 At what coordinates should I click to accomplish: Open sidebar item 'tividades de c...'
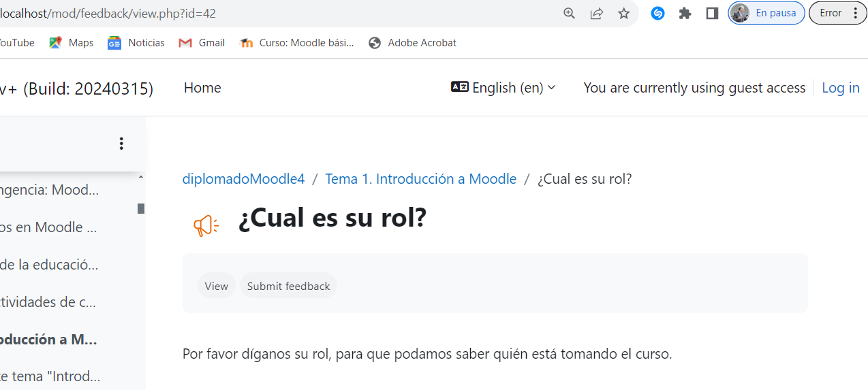pyautogui.click(x=48, y=302)
